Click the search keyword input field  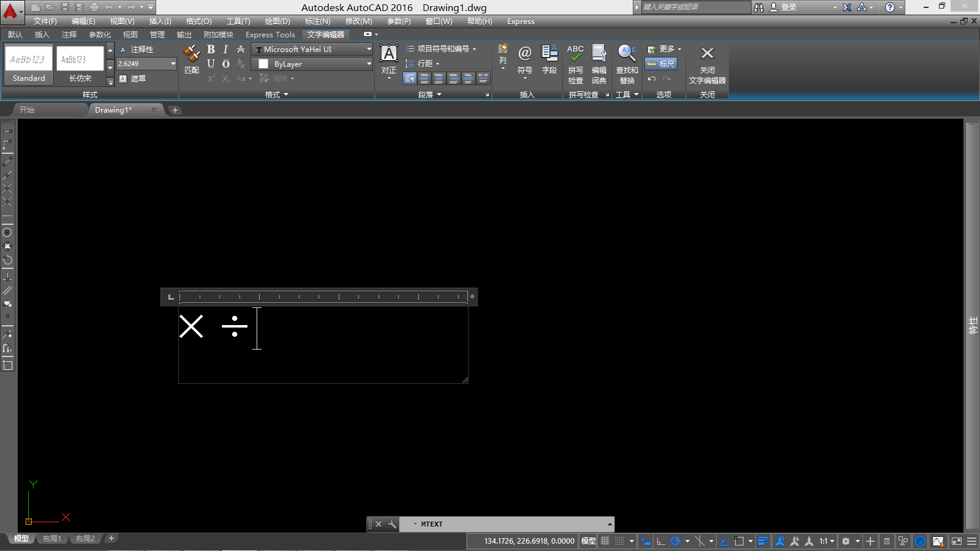[x=695, y=7]
